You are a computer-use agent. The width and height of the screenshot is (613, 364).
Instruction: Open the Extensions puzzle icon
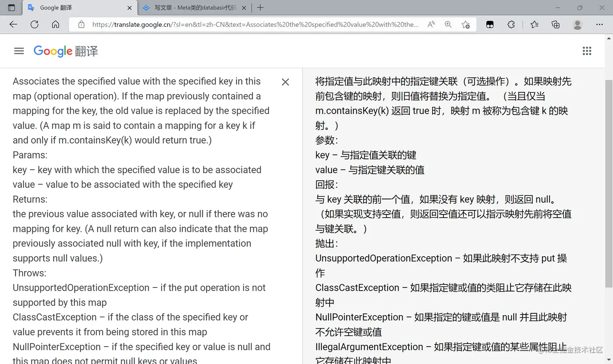coord(511,24)
